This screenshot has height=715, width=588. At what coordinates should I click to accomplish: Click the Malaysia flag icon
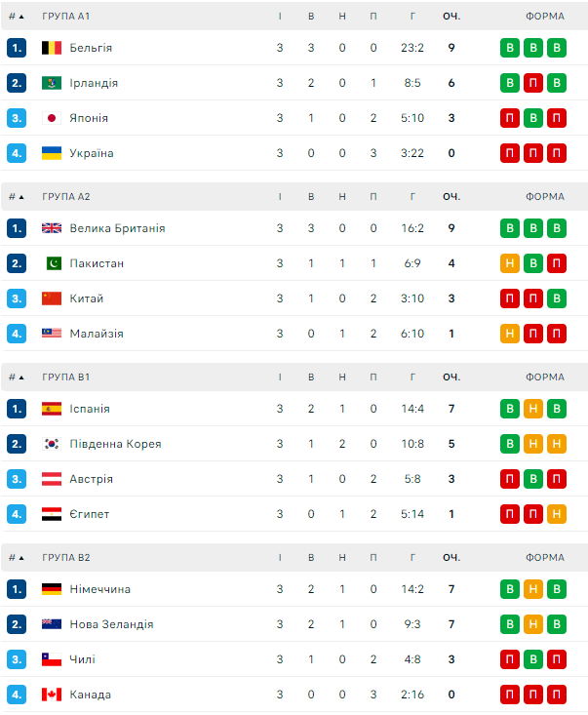[52, 334]
